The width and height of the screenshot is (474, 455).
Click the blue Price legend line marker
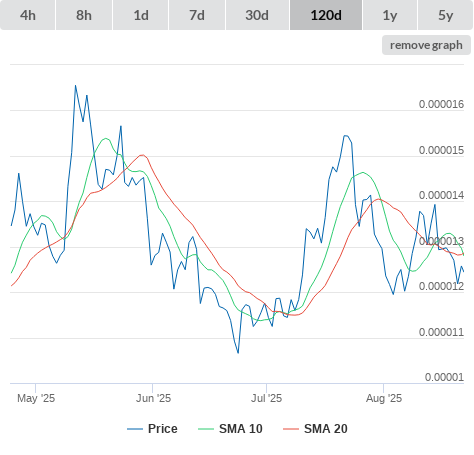pyautogui.click(x=135, y=429)
